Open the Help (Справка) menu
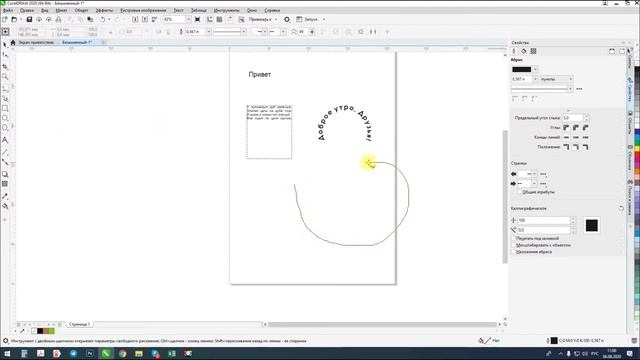 [x=272, y=10]
